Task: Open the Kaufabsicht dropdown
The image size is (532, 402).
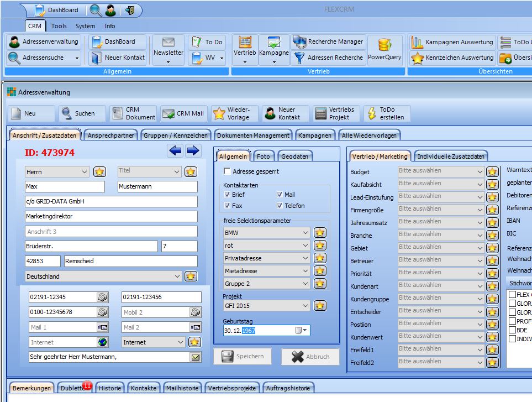Action: coord(480,184)
